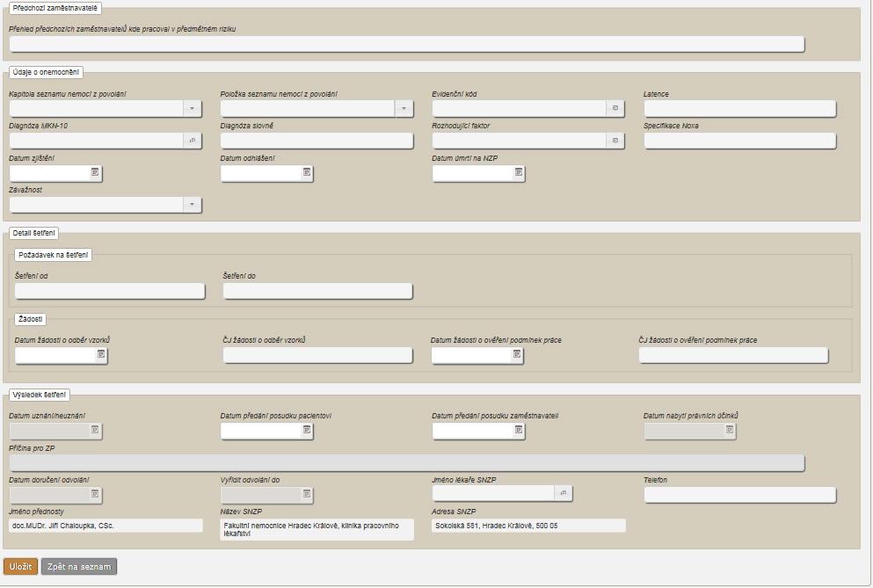Image resolution: width=873 pixels, height=588 pixels.
Task: Expand Položka seznamu nemocí z povolání dropdown
Action: coord(404,109)
